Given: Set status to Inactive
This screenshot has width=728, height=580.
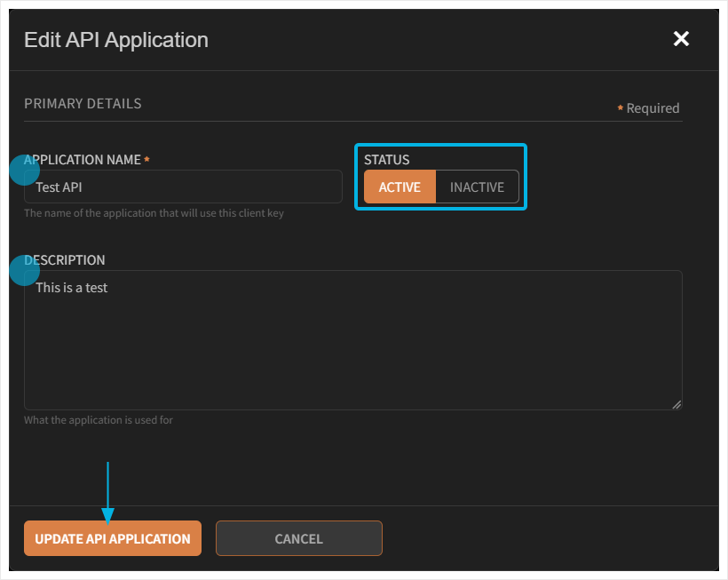Looking at the screenshot, I should point(477,187).
